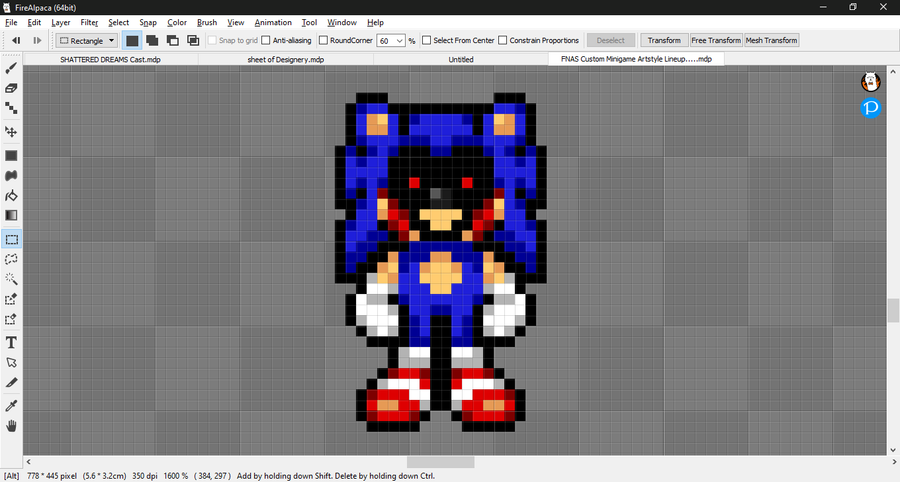Switch to the Untitled tab

[x=461, y=59]
